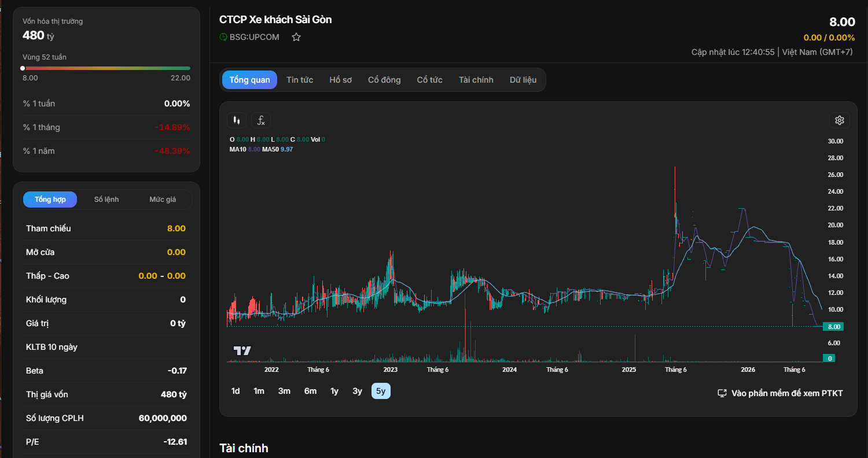Click the Cập nhật lúc 12:40:55 timestamp

click(733, 52)
